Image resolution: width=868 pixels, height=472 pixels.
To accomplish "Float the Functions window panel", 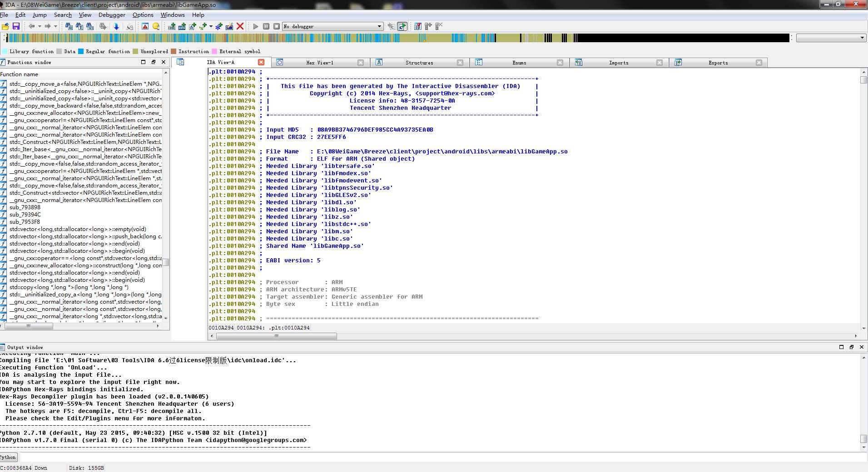I will (154, 62).
